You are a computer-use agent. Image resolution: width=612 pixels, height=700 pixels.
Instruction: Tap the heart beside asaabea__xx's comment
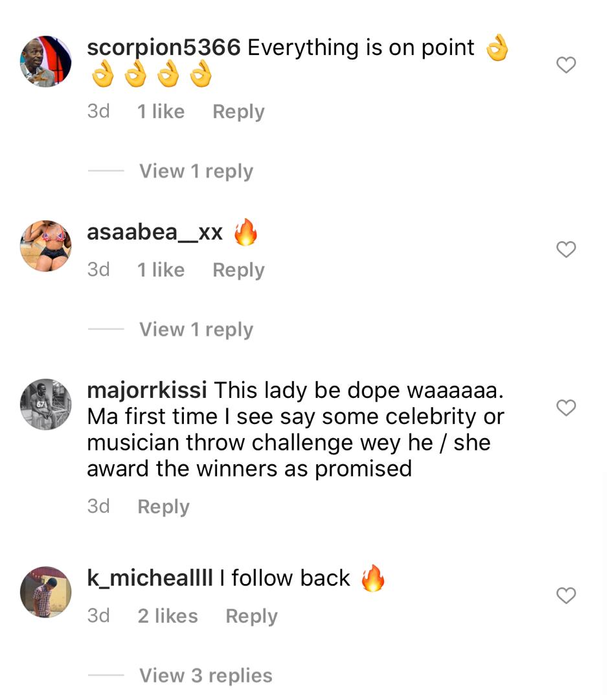pyautogui.click(x=566, y=249)
